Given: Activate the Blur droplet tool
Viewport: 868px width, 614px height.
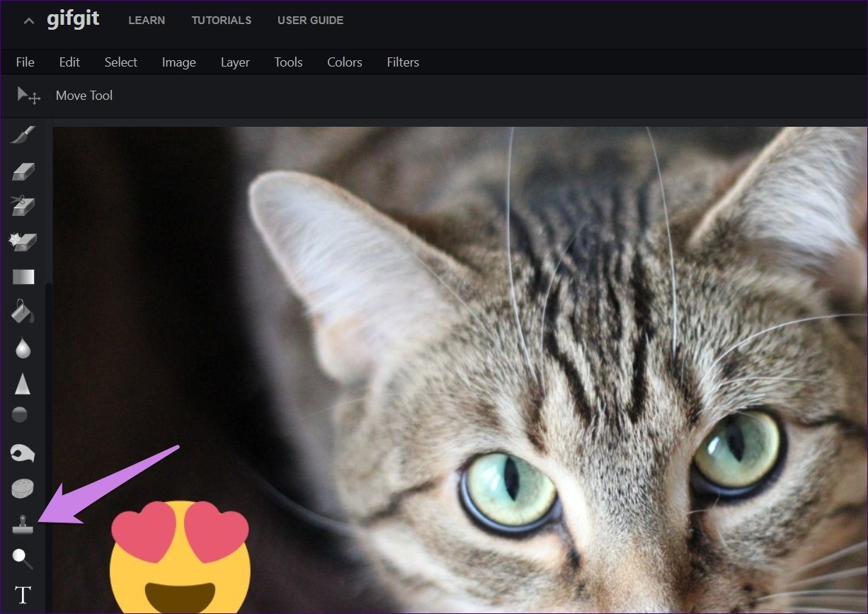Looking at the screenshot, I should [x=23, y=347].
